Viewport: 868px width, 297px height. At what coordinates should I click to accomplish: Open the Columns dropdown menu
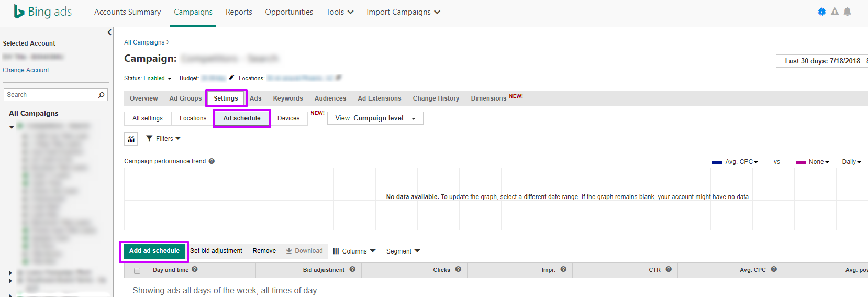pos(354,251)
